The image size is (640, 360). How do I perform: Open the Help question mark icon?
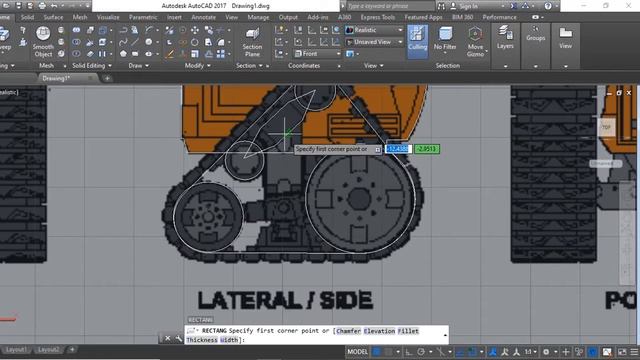(x=548, y=6)
